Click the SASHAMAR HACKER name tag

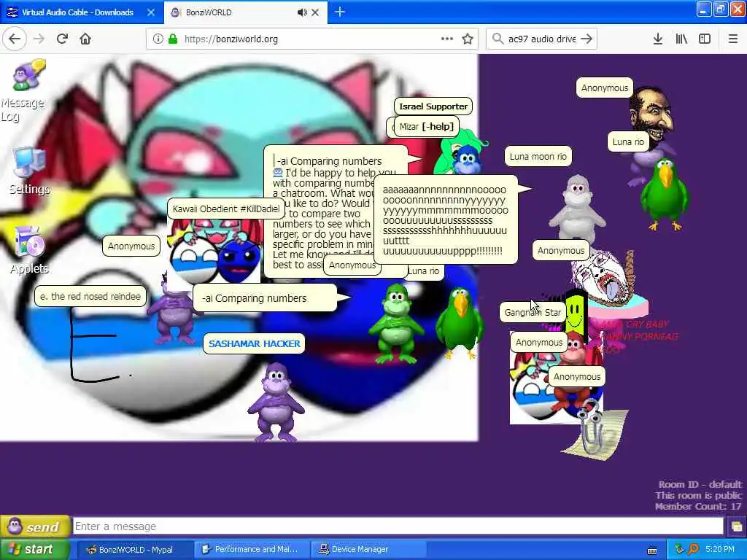255,343
